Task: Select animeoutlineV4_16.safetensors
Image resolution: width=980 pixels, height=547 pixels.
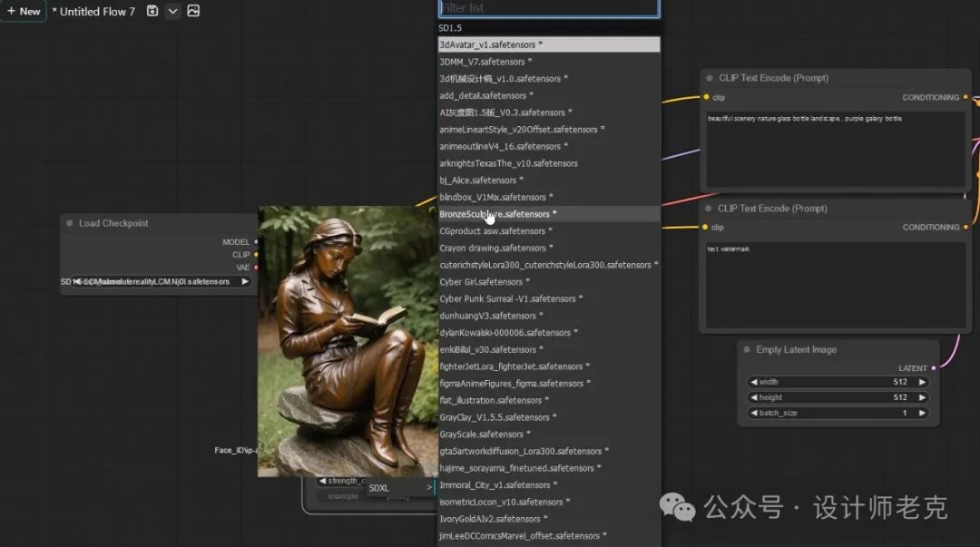Action: pyautogui.click(x=549, y=146)
